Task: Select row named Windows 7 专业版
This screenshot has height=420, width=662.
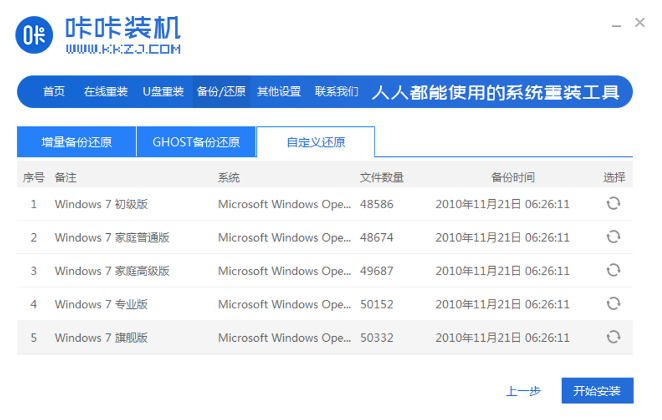Action: (325, 304)
